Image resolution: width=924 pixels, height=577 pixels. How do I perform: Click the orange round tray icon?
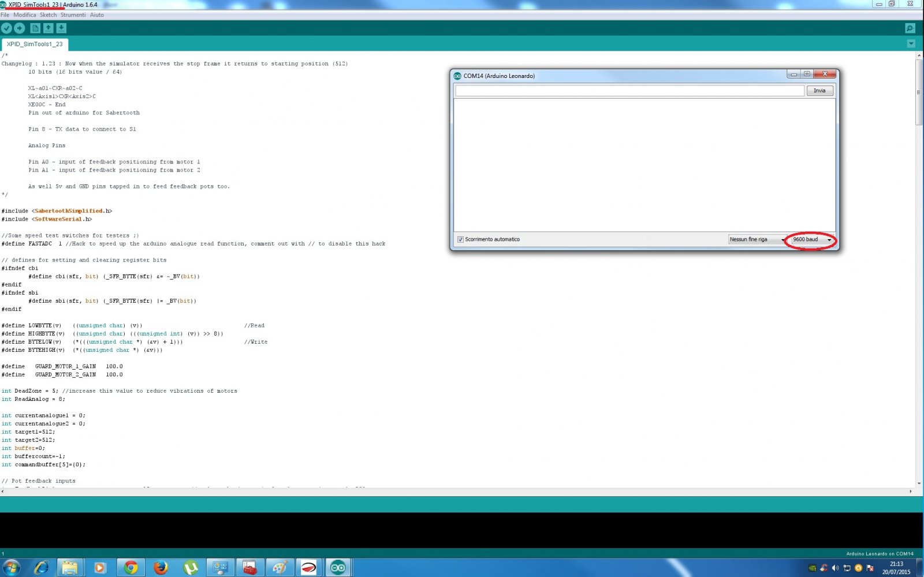pos(858,568)
